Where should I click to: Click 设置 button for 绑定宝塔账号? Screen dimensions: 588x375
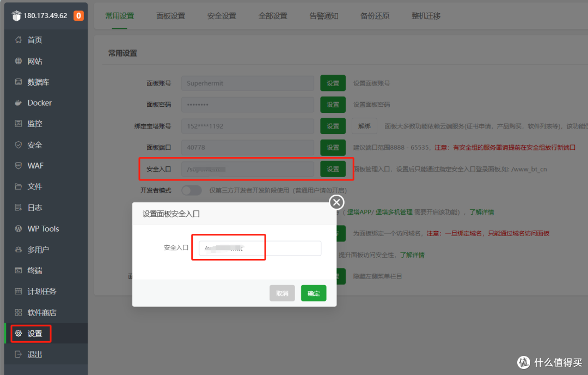(333, 126)
